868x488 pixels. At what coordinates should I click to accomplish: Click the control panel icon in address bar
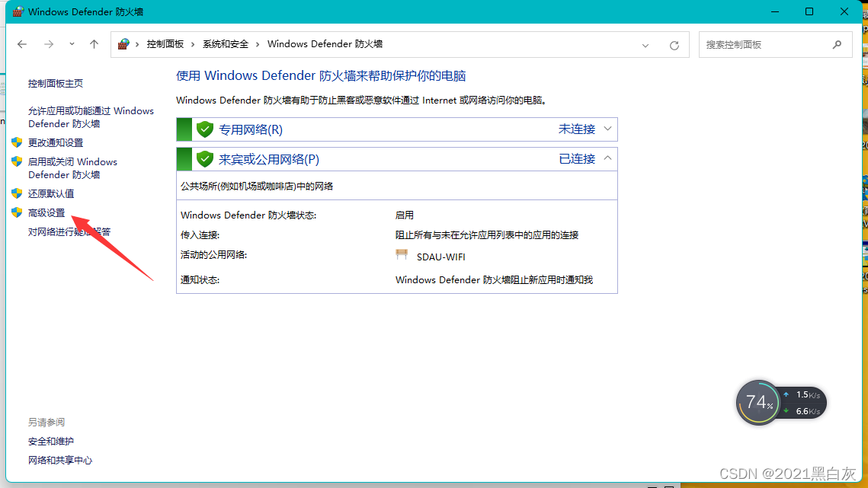123,43
